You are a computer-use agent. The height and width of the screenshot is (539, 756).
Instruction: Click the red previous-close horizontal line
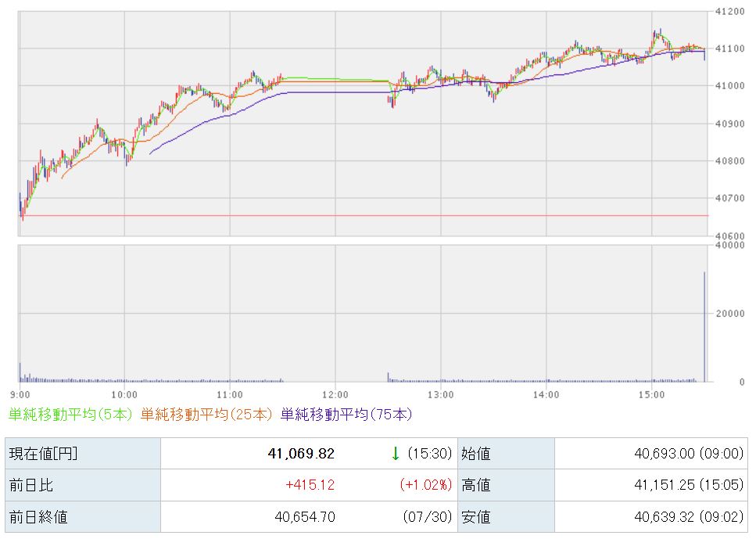[364, 215]
